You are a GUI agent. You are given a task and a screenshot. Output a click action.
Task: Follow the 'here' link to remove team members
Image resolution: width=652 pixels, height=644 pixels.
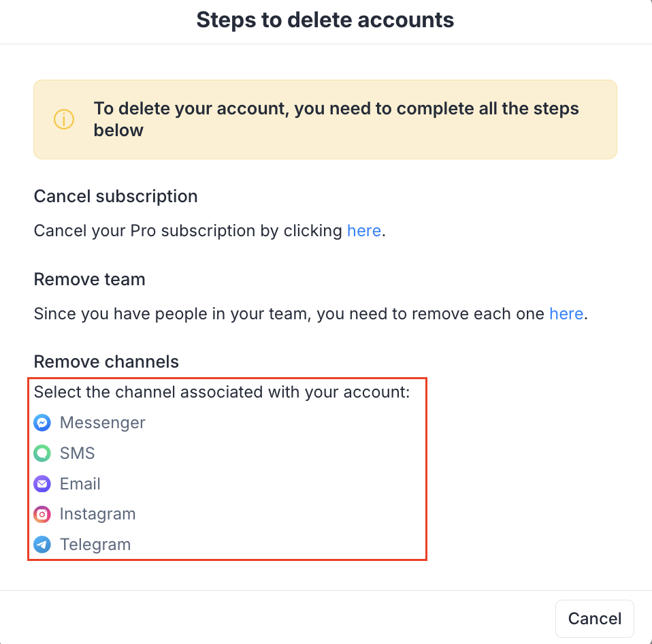[x=566, y=314]
